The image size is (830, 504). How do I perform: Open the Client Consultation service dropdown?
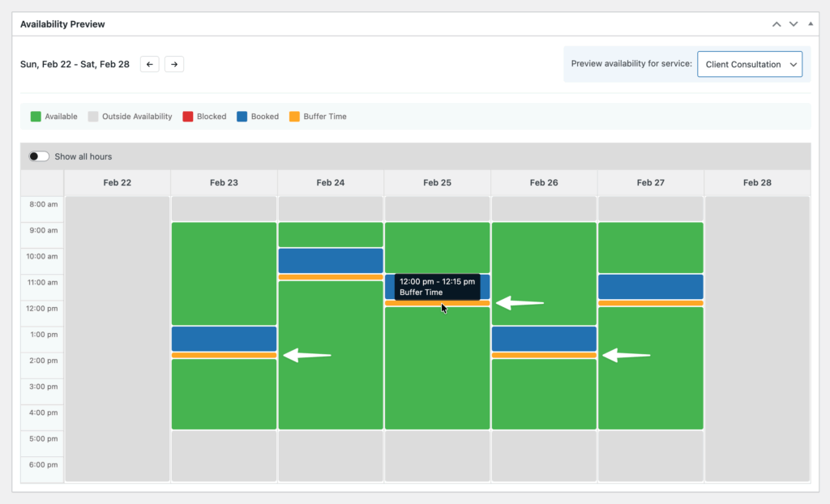[750, 63]
